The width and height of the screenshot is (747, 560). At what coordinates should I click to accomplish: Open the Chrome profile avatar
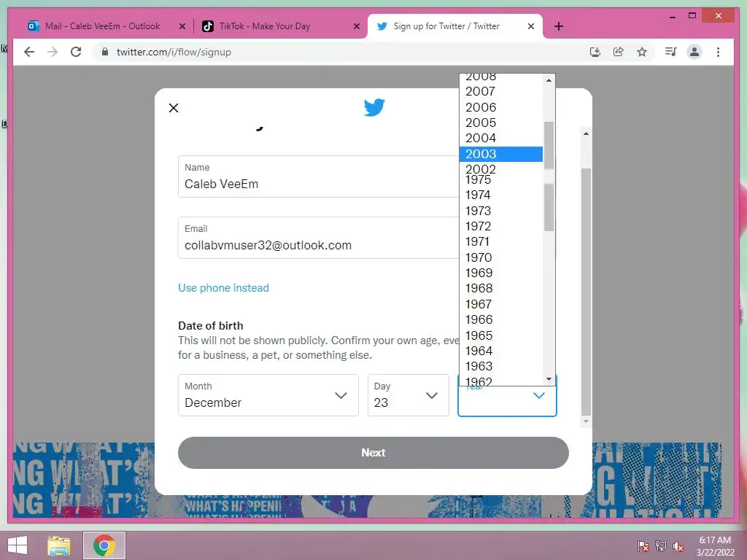coord(694,52)
